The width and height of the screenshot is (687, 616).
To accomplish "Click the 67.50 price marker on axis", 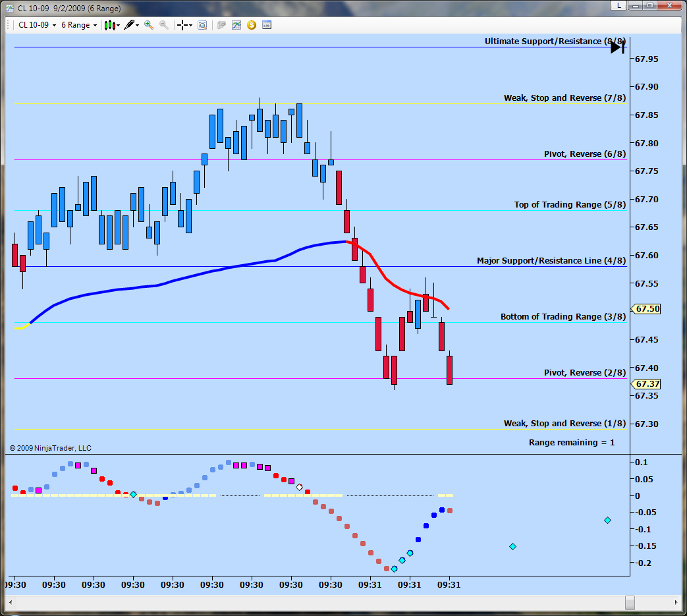I will click(x=646, y=309).
